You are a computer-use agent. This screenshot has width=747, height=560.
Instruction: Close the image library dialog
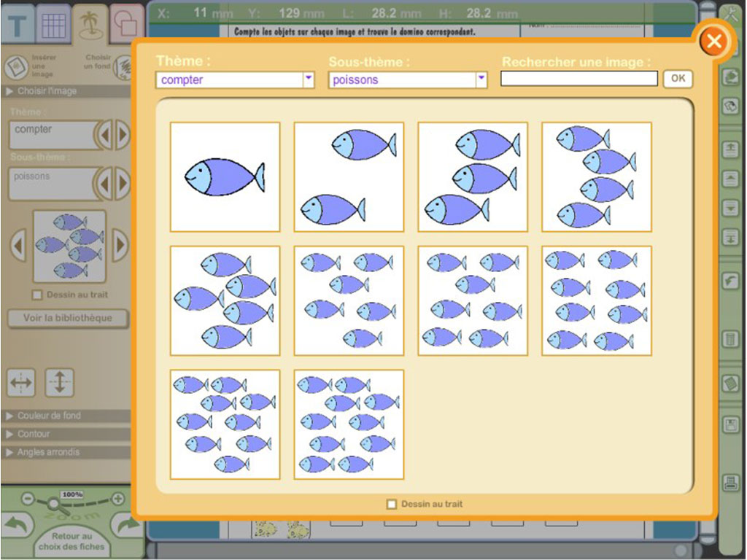tap(713, 42)
